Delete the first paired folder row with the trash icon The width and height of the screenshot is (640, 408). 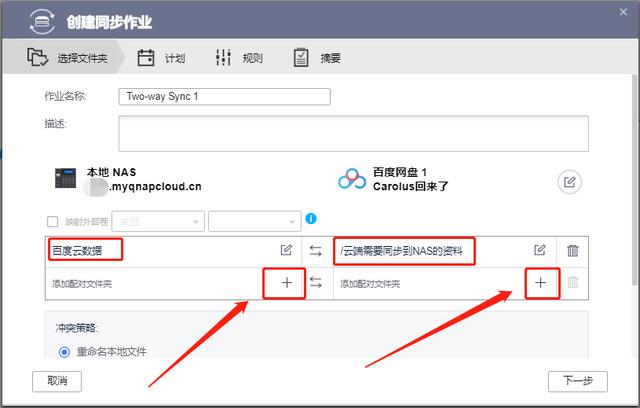pos(573,250)
